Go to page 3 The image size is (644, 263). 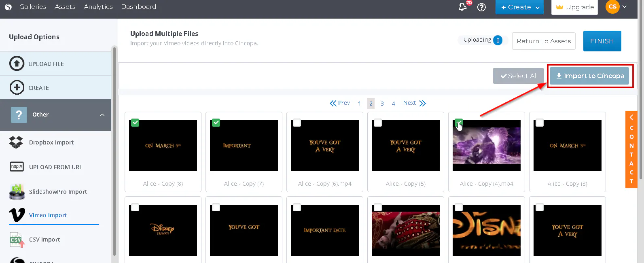click(x=382, y=104)
